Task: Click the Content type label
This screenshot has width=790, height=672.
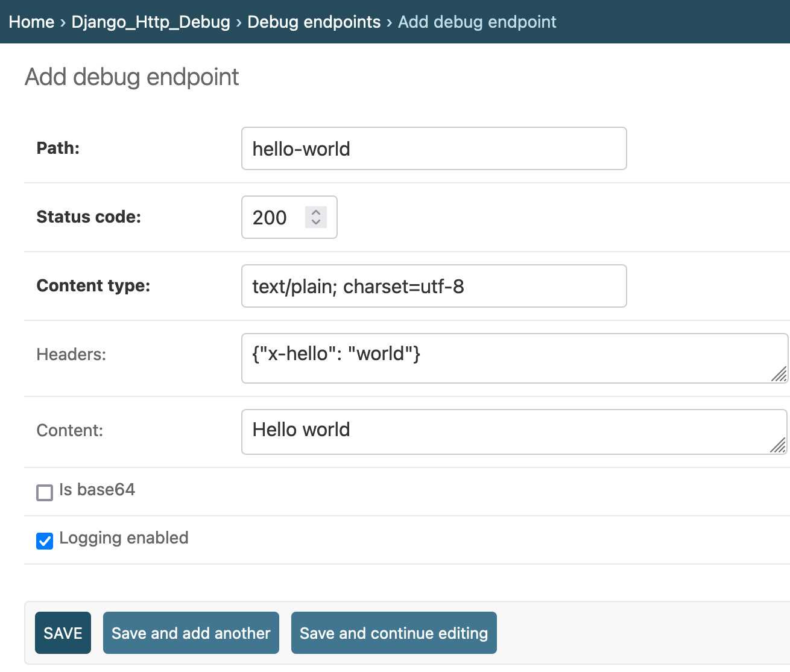Action: click(x=93, y=285)
